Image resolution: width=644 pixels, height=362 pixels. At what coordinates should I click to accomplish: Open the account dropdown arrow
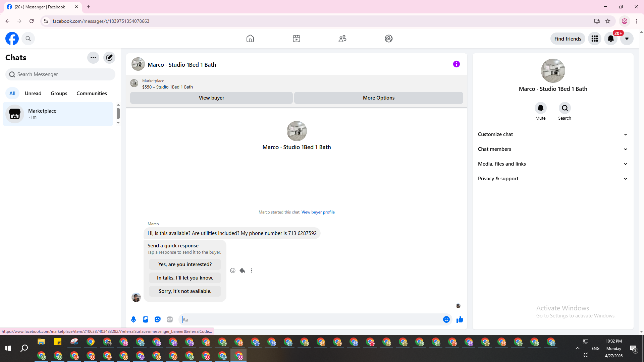(627, 39)
